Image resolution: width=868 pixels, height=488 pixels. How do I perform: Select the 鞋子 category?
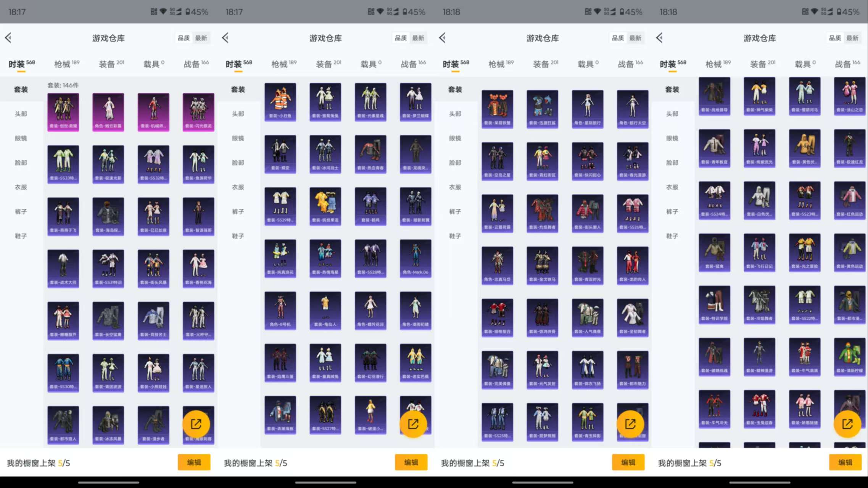[x=21, y=236]
